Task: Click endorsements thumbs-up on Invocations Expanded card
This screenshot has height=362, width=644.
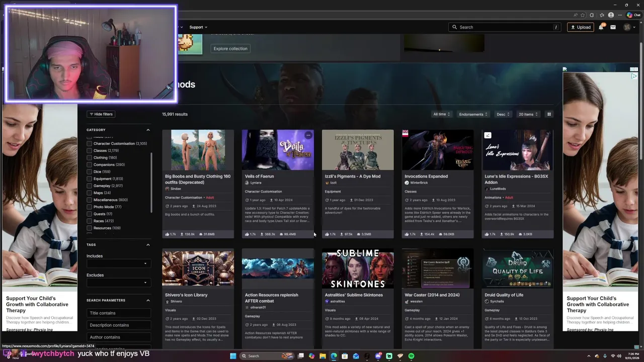Action: (407, 234)
